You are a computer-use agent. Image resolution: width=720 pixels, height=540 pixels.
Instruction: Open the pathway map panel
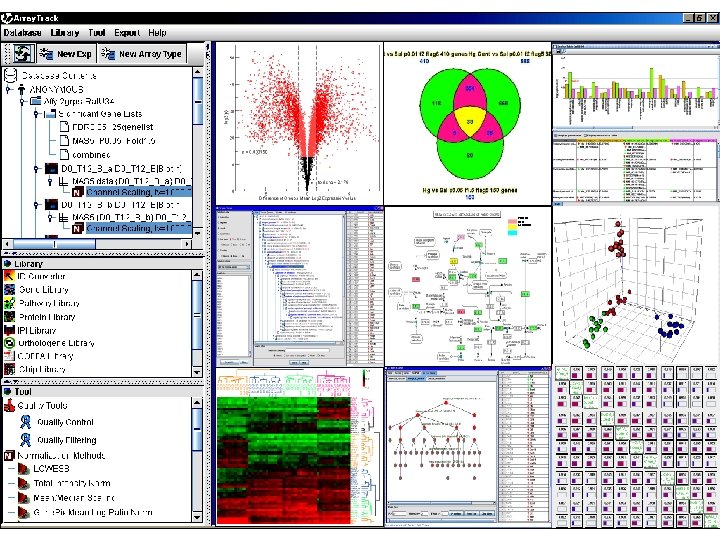pos(467,286)
